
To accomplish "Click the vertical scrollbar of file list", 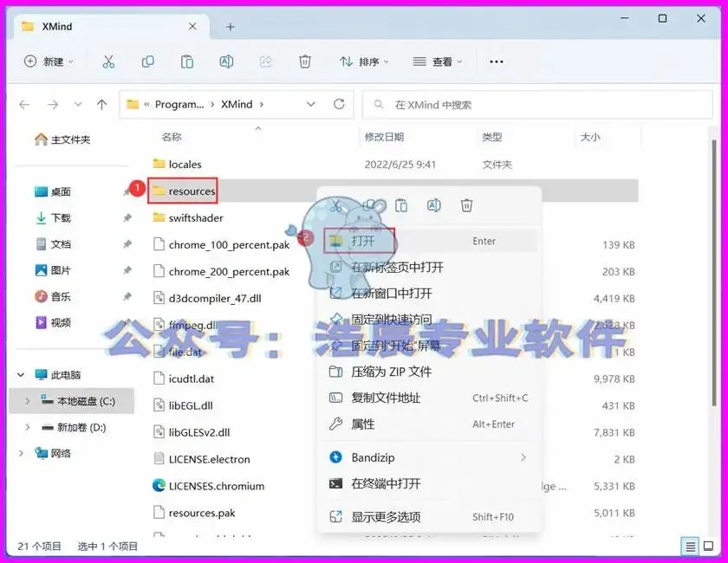I will 713,274.
